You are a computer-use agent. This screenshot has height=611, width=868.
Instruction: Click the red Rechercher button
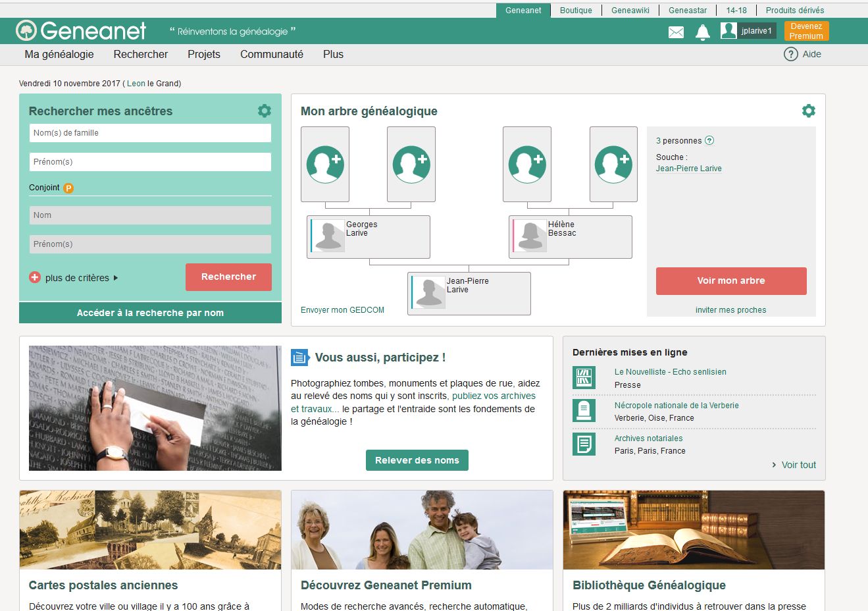pos(228,277)
